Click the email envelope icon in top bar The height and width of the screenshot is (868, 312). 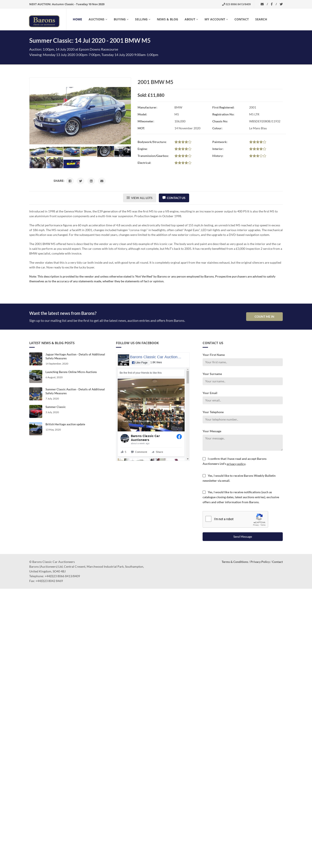(262, 4)
